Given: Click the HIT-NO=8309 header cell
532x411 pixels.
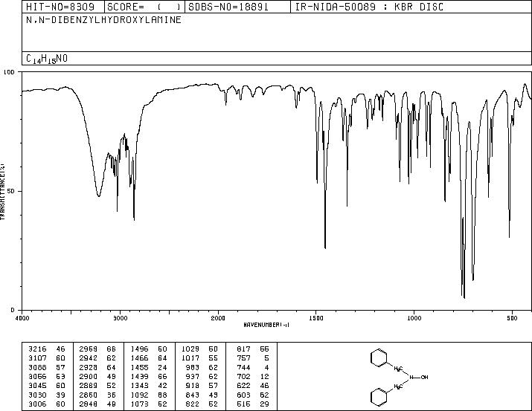Looking at the screenshot, I should [x=60, y=7].
